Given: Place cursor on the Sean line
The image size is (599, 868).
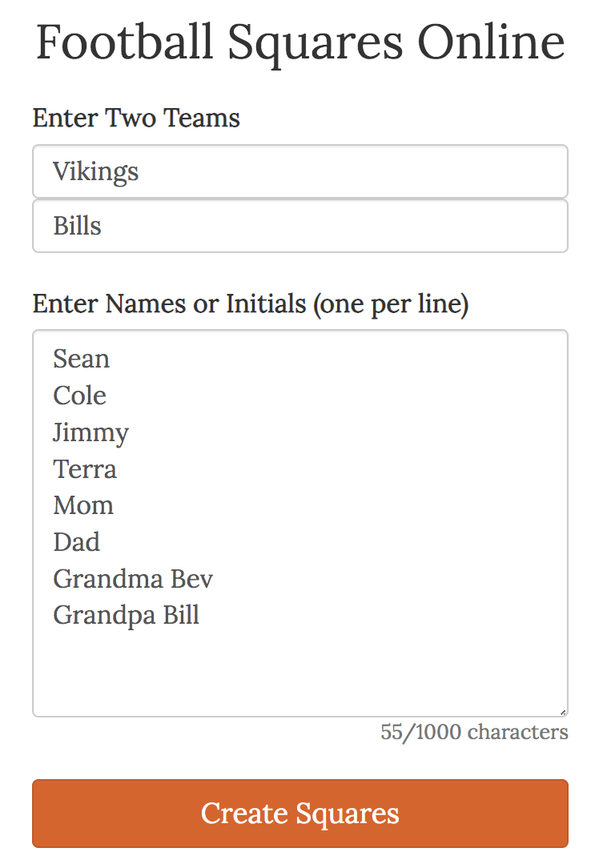Looking at the screenshot, I should pyautogui.click(x=82, y=359).
